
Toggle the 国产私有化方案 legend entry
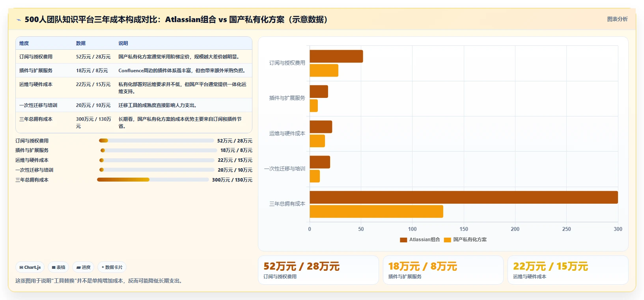click(x=465, y=240)
